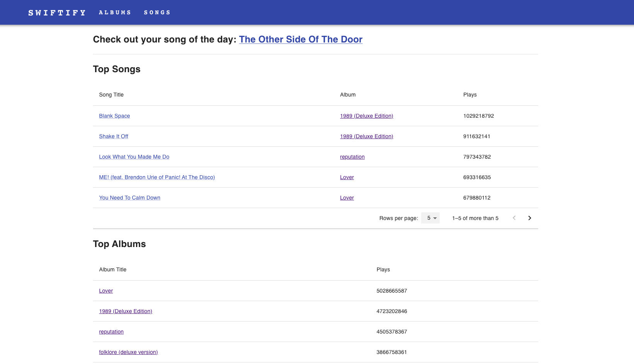Open the rows per page selector dropdown
The height and width of the screenshot is (364, 634).
tap(430, 218)
